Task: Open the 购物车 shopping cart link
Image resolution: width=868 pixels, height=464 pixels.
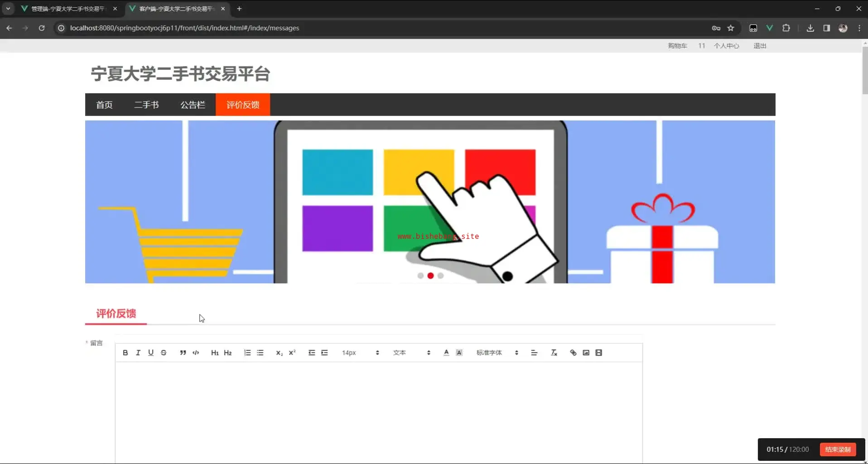Action: point(677,46)
